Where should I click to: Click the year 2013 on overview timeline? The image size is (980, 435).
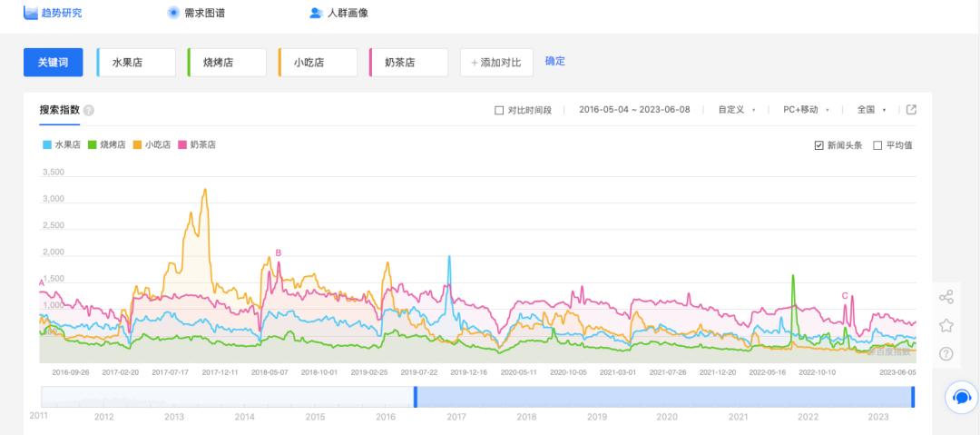174,417
